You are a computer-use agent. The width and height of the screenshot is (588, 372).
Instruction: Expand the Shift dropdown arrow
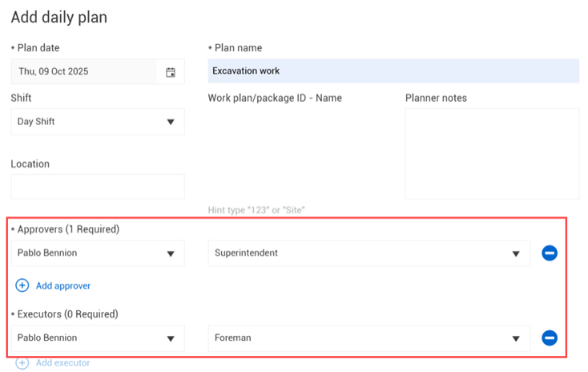(171, 122)
